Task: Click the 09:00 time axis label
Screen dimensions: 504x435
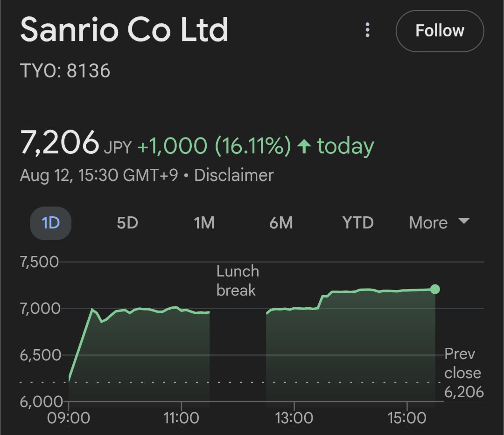Action: (x=69, y=418)
